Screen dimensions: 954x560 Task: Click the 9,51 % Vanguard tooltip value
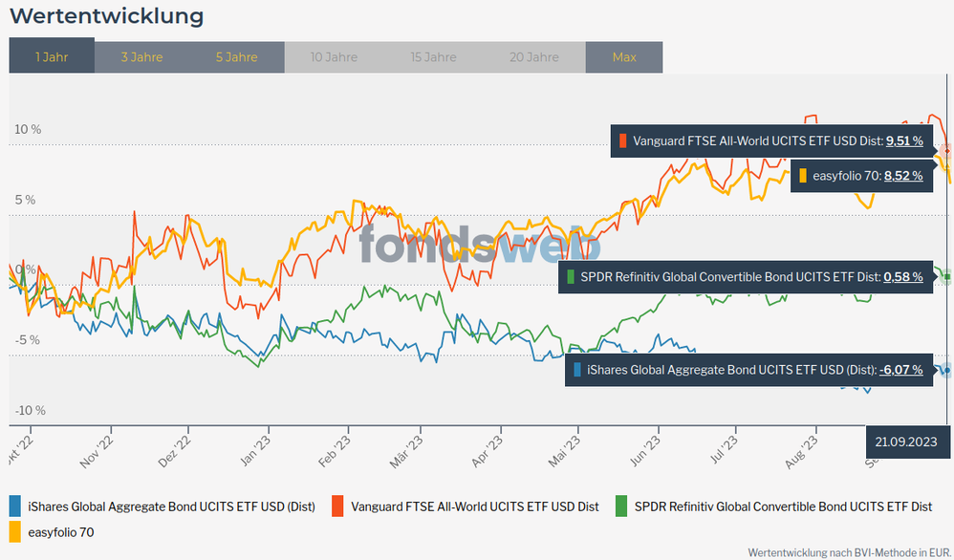[904, 141]
